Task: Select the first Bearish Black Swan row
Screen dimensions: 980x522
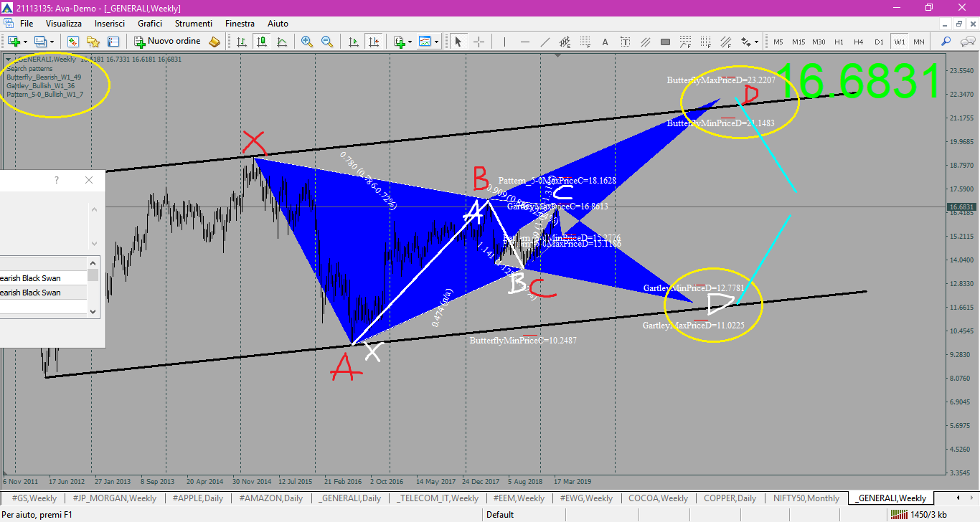Action: 43,278
